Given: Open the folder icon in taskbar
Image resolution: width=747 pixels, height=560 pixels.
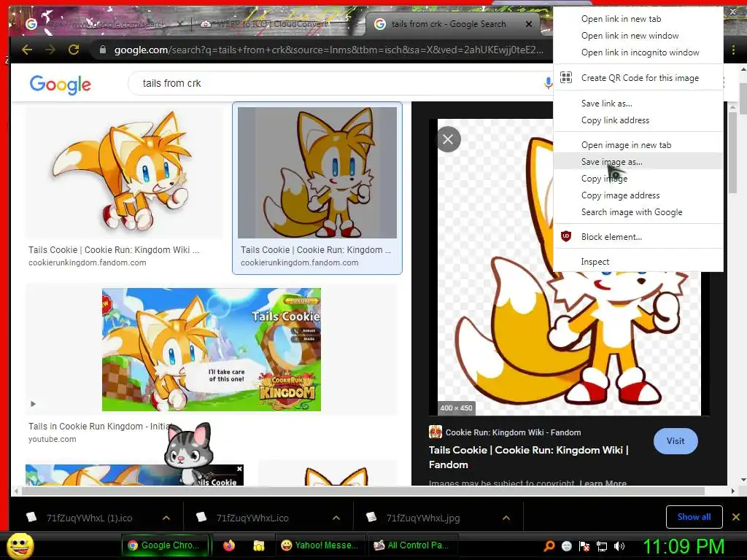Looking at the screenshot, I should tap(259, 545).
